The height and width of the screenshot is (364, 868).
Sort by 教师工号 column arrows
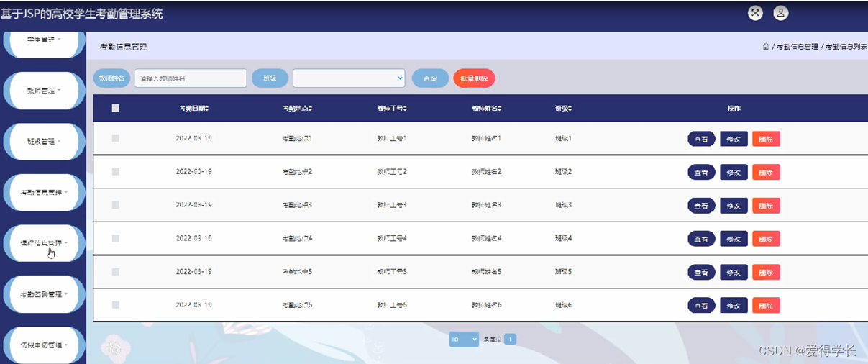(405, 109)
